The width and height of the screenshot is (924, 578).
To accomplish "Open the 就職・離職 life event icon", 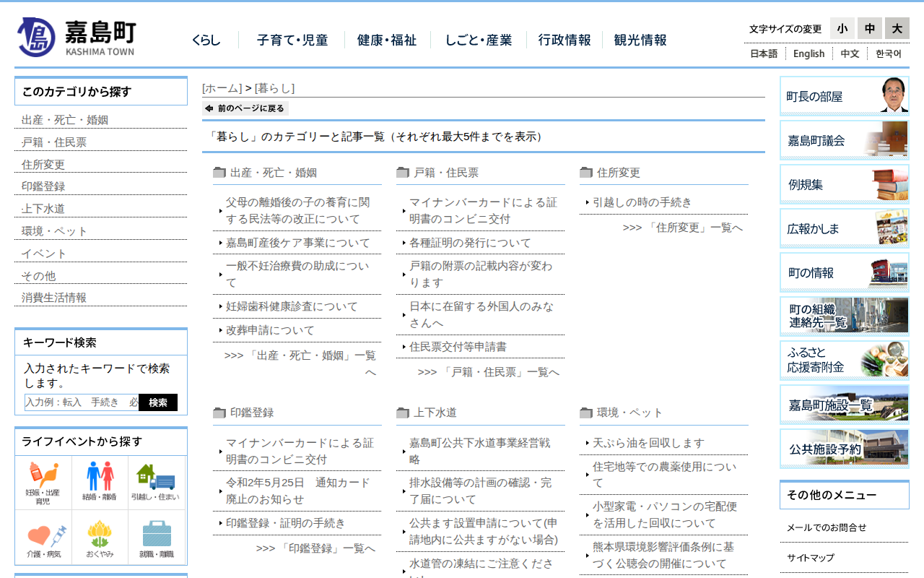I will tap(157, 538).
